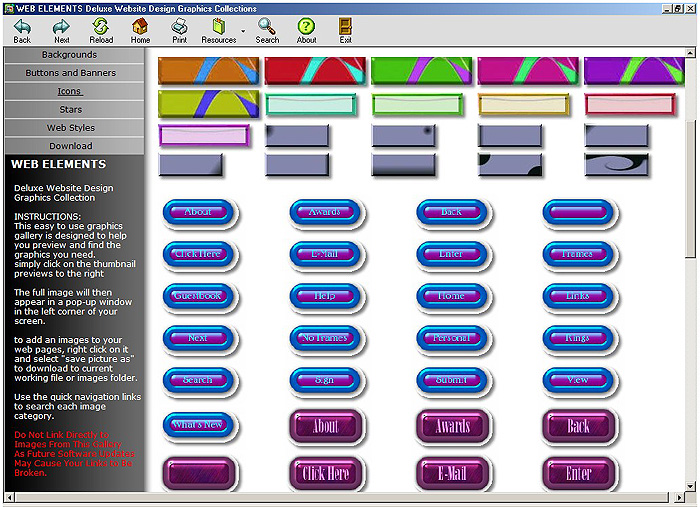Print with the printer toolbar icon

[x=179, y=31]
